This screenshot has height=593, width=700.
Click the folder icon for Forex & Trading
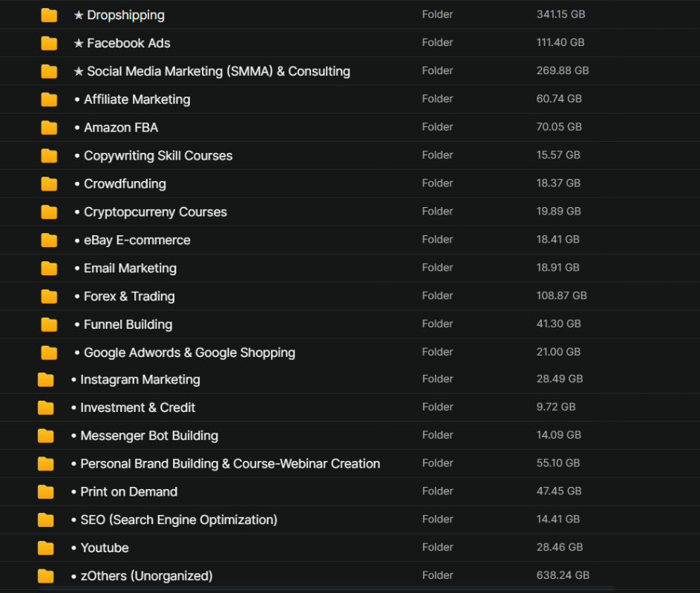[49, 297]
